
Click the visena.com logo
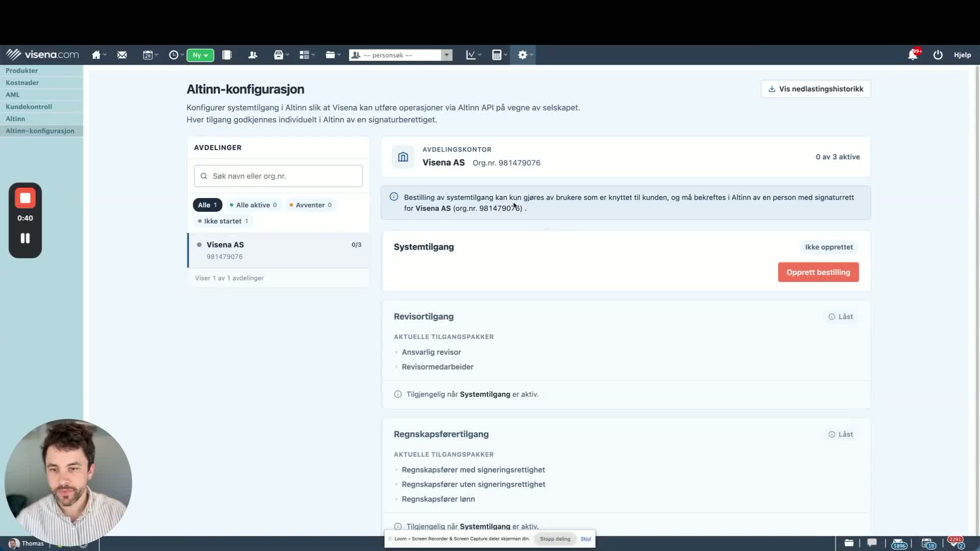coord(42,55)
